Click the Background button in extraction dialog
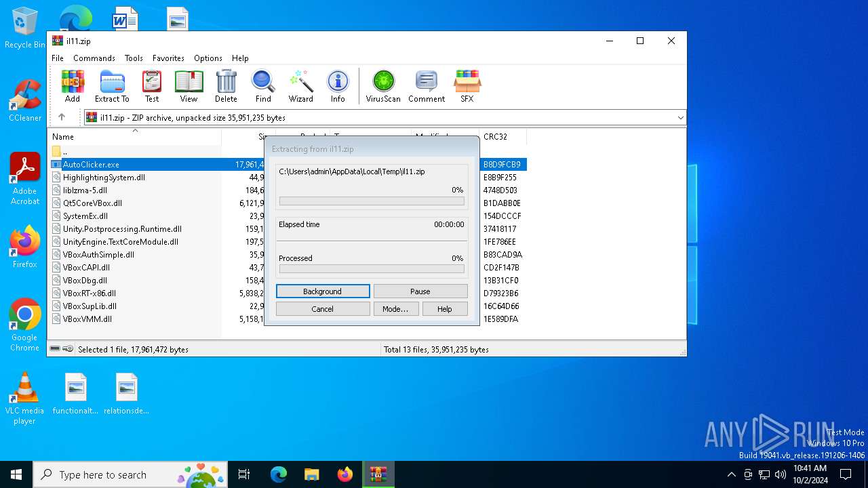The height and width of the screenshot is (488, 868). [x=323, y=291]
